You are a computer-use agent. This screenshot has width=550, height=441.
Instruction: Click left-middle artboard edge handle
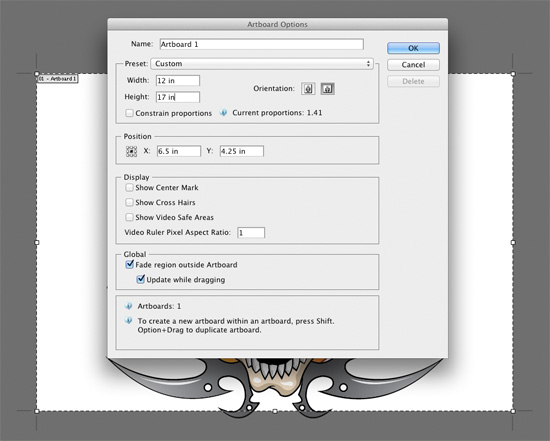pos(37,242)
